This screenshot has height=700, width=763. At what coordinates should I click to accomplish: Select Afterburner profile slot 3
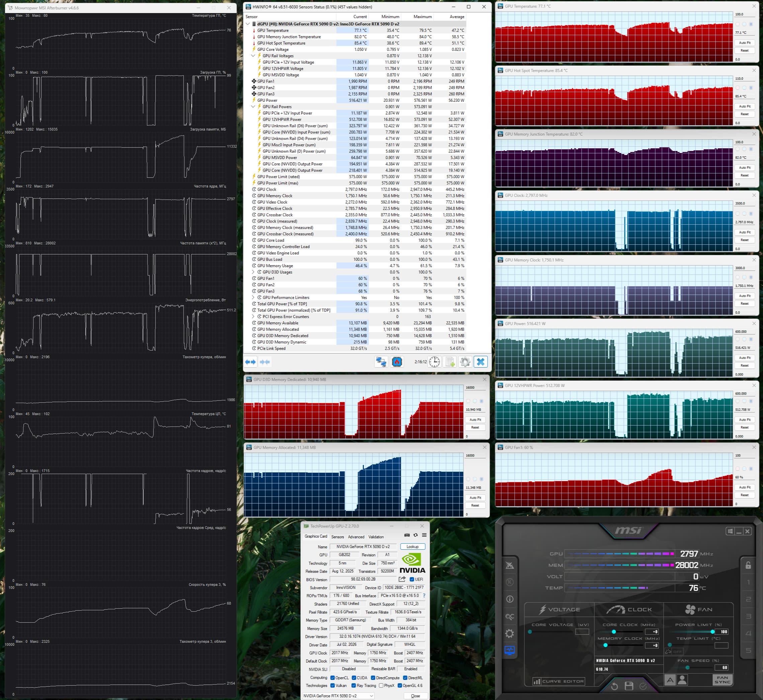748,616
